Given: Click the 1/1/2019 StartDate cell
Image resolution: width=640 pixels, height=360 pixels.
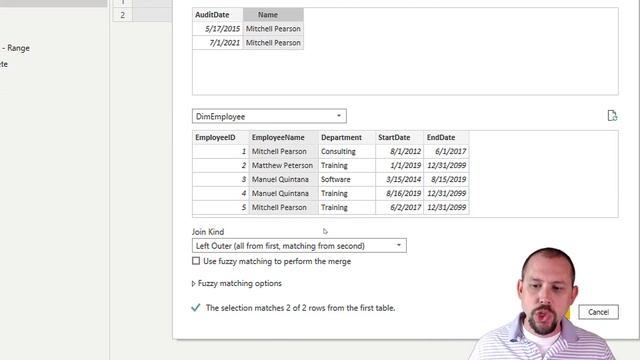Looking at the screenshot, I should click(x=400, y=165).
